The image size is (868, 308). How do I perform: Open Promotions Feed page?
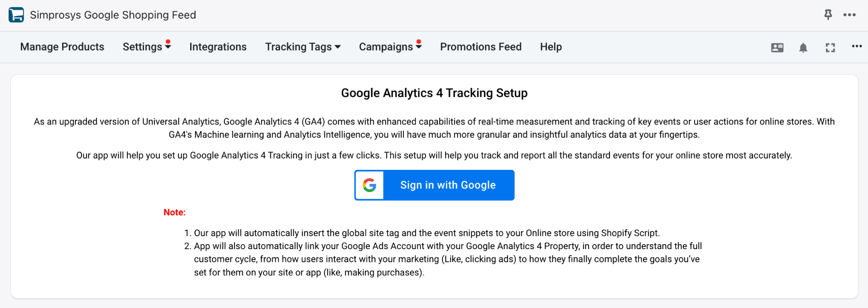[x=481, y=47]
